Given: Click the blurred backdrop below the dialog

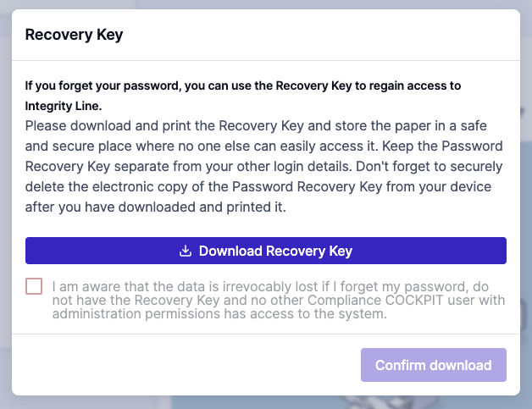Looking at the screenshot, I should coord(266,402).
